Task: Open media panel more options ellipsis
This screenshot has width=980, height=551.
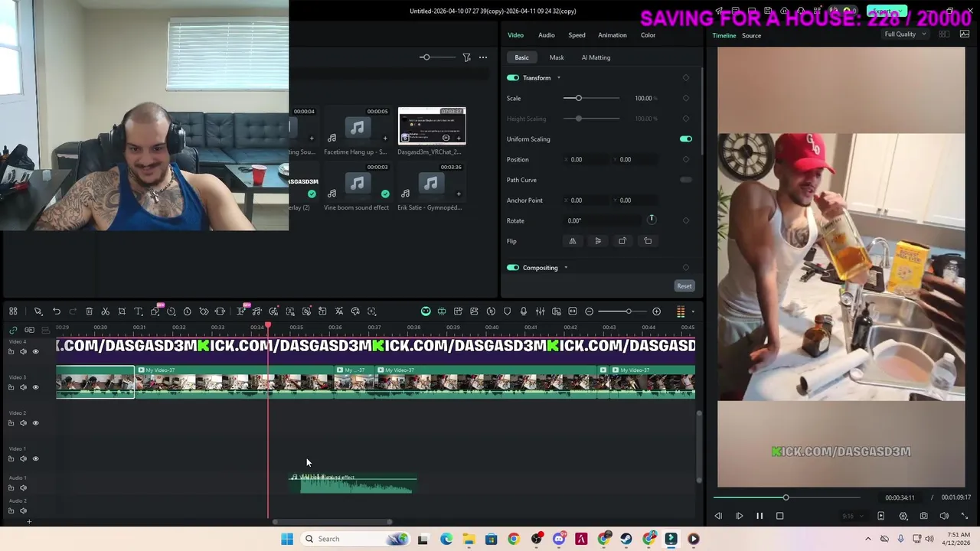Action: 483,57
